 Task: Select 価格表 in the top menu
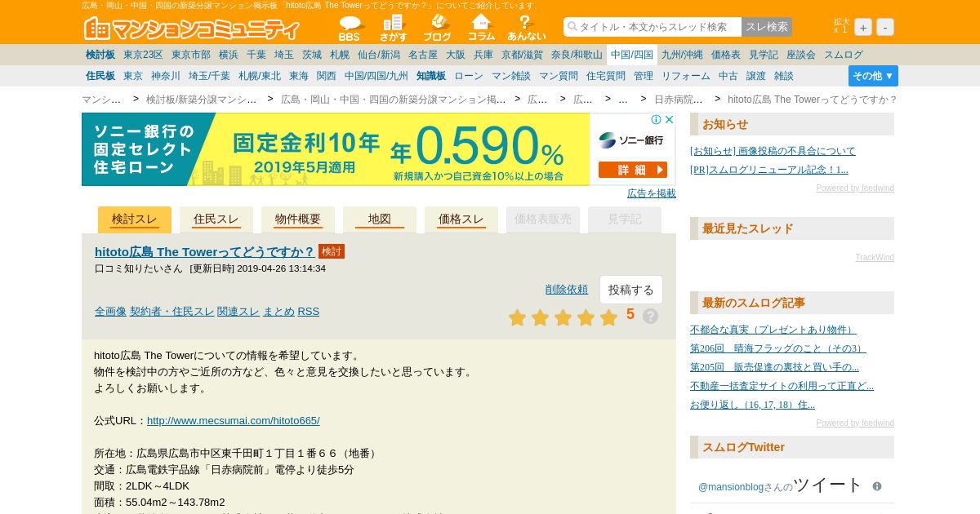[726, 55]
